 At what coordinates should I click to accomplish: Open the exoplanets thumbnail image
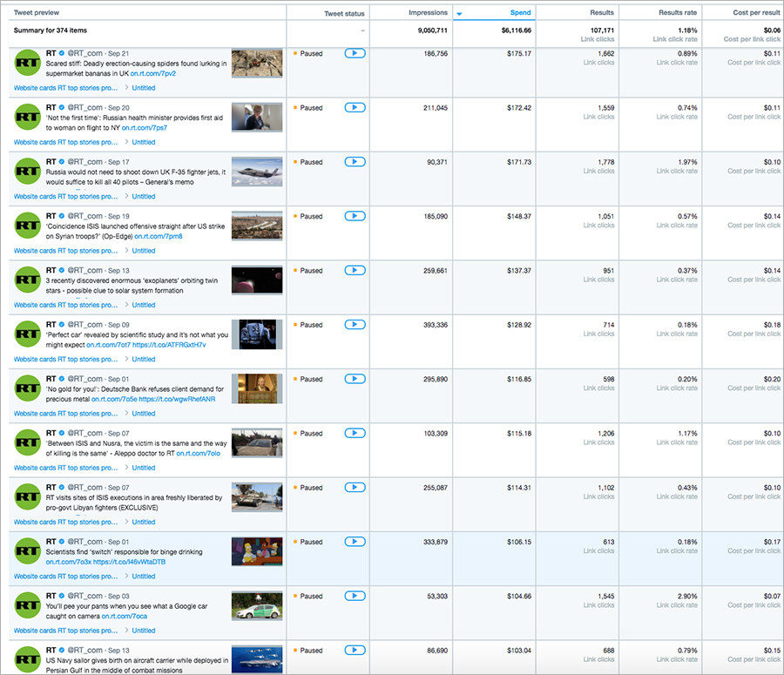(257, 280)
